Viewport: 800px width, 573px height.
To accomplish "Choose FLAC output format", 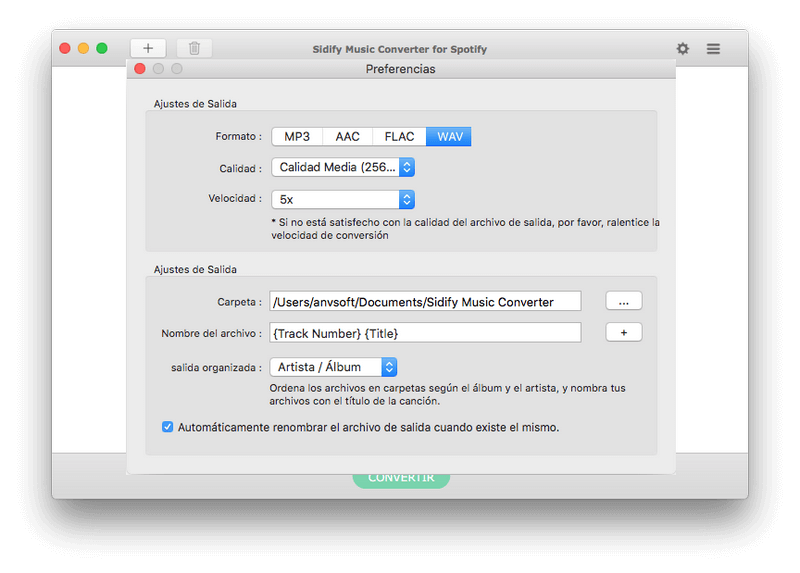I will (399, 137).
